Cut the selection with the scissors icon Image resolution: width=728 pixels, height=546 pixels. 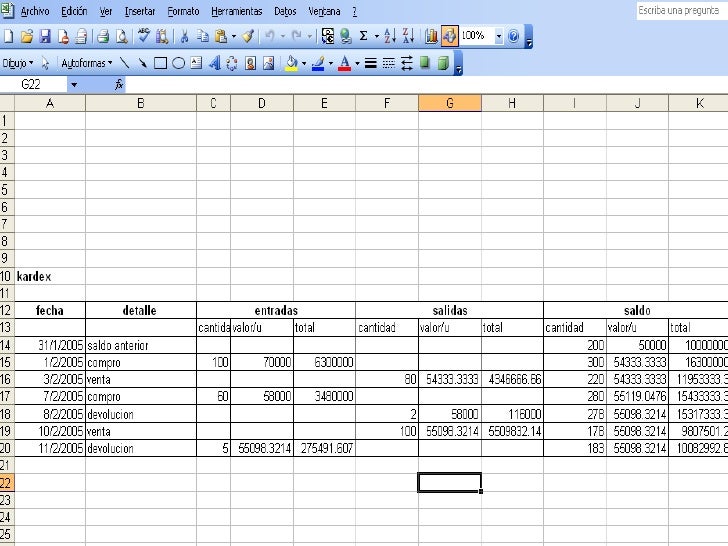(x=184, y=36)
